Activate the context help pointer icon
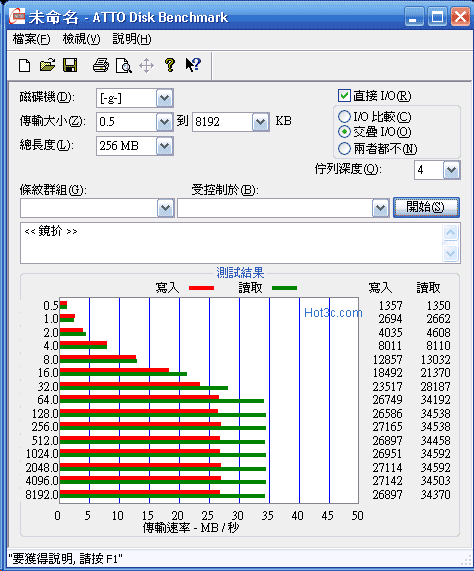 [x=193, y=65]
